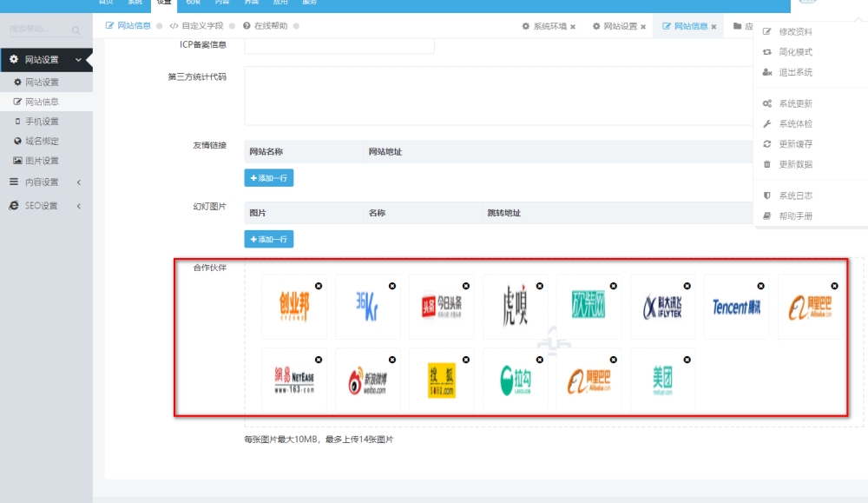Select the 网站信息 sub-tab with edit icon
868x503 pixels.
coord(128,26)
